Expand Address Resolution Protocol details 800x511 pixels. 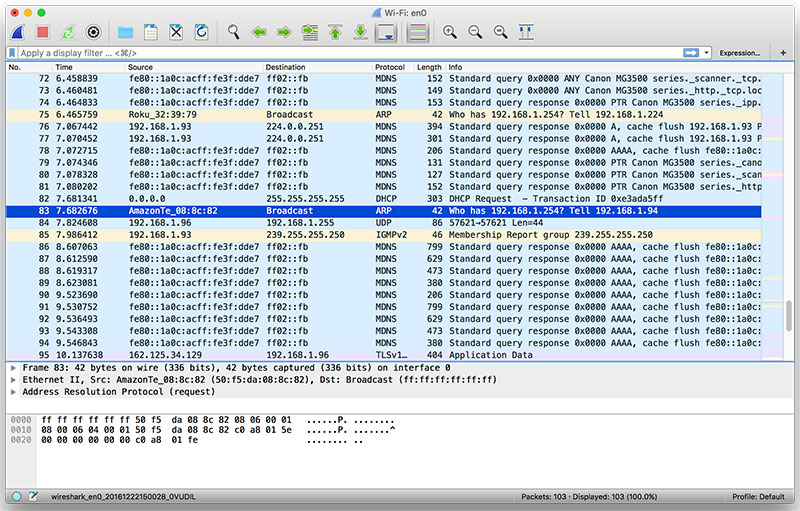coord(13,392)
